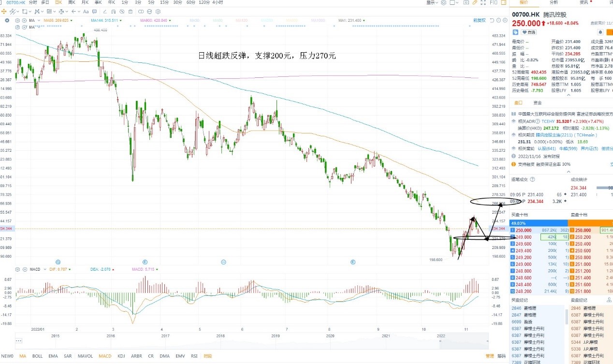Undo chart zoom with the reset arrow
The height and width of the screenshot is (364, 613).
492,20
